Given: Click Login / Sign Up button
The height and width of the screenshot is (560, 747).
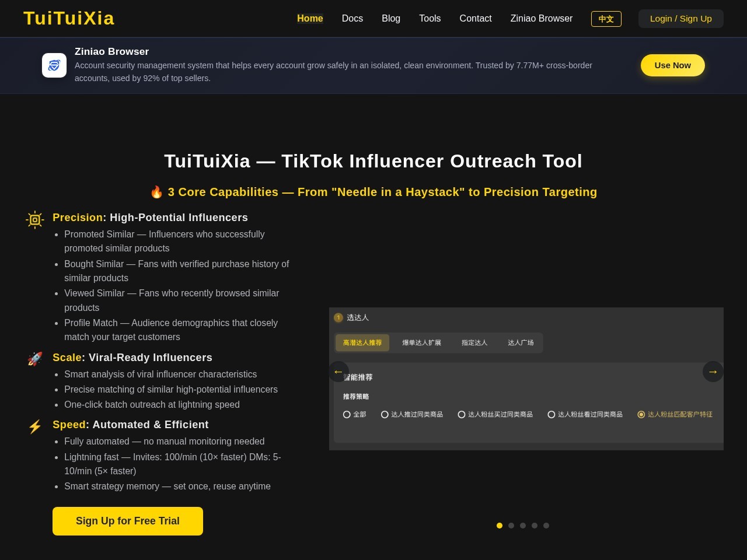Looking at the screenshot, I should click(681, 19).
